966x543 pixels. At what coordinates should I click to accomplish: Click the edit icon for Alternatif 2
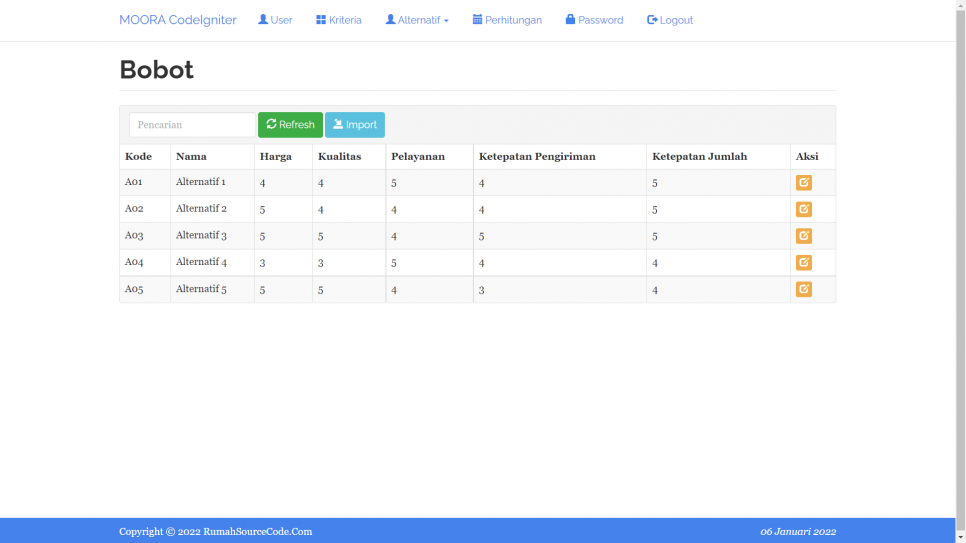pyautogui.click(x=803, y=209)
